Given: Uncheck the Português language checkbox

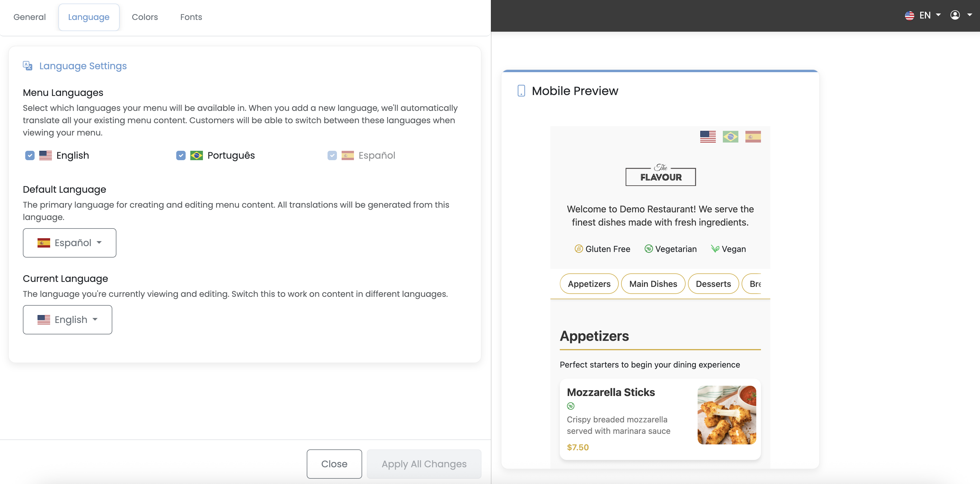Looking at the screenshot, I should pyautogui.click(x=181, y=156).
